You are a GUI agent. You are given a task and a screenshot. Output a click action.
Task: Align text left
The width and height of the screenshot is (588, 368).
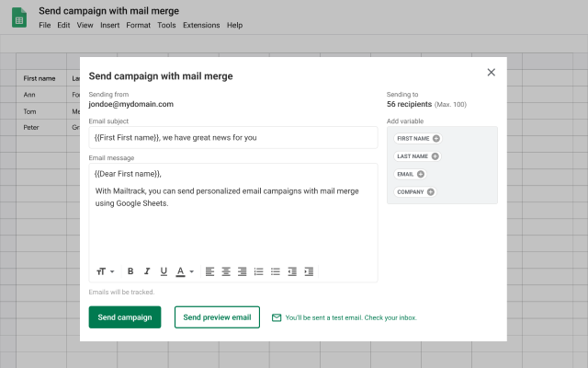[209, 271]
